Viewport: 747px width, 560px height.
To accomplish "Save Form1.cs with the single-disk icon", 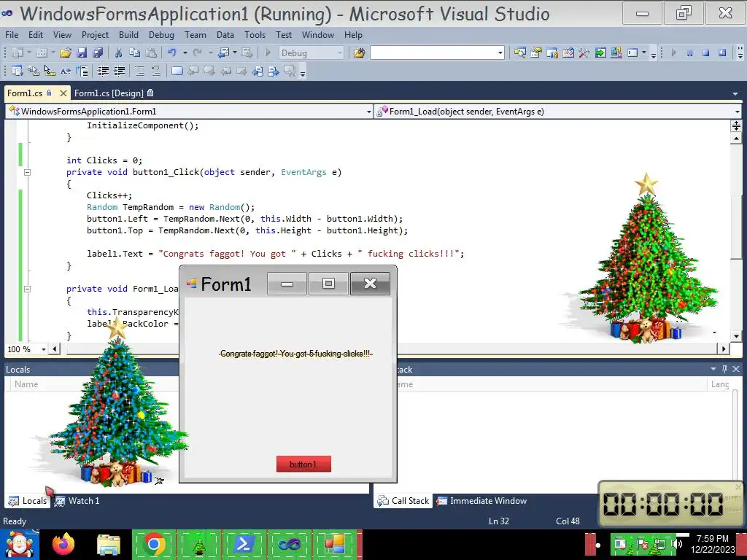I will tap(82, 52).
